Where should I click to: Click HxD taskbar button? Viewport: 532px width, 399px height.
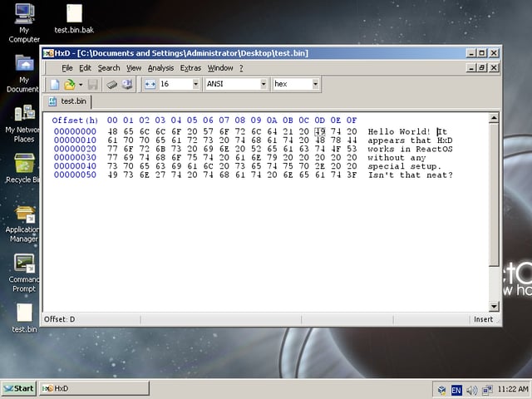click(x=94, y=389)
